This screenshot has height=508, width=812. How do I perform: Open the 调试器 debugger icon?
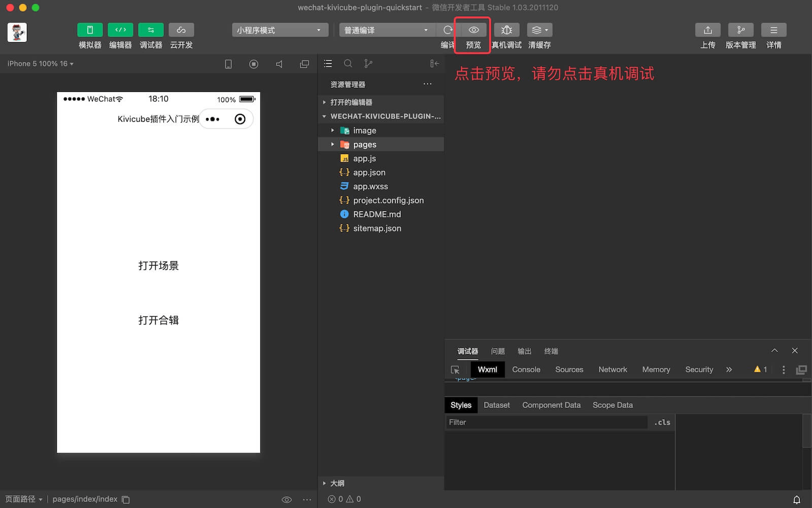pos(151,29)
